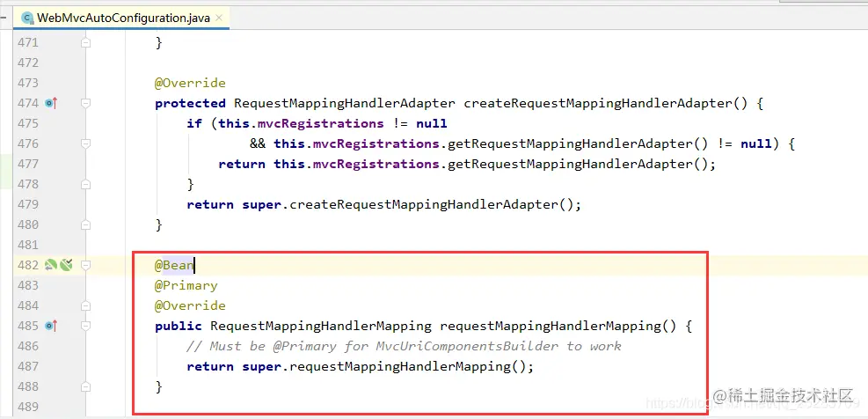The height and width of the screenshot is (419, 868).
Task: Click the return keyword on line 487
Action: [210, 366]
